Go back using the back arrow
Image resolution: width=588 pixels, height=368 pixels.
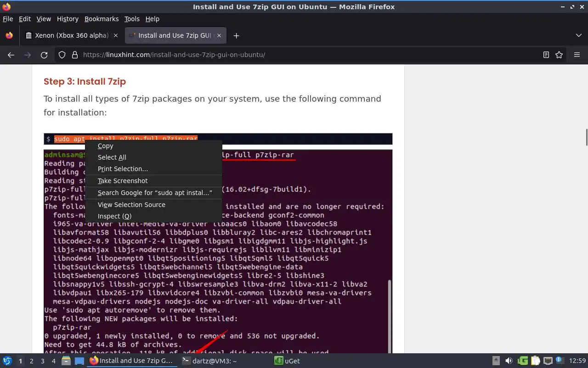(x=11, y=55)
